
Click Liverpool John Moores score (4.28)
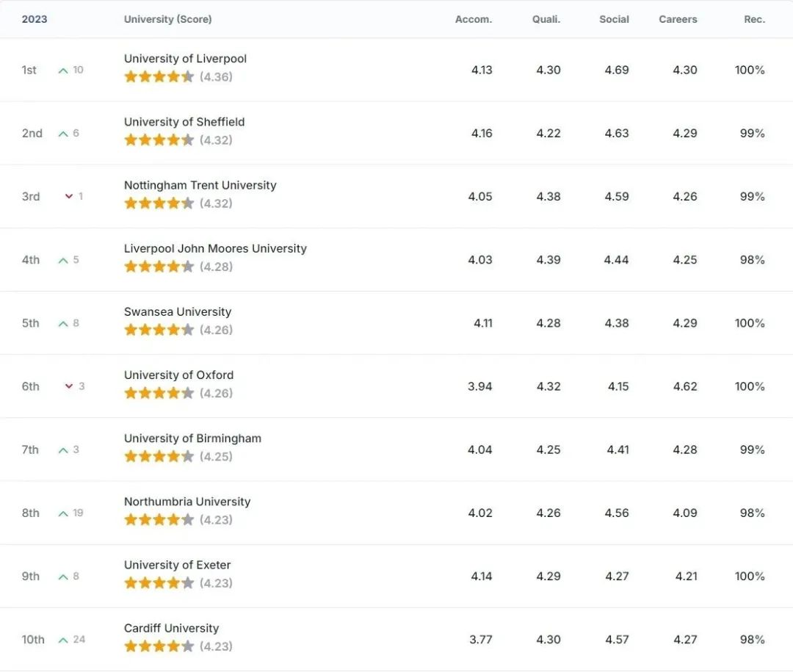(216, 267)
